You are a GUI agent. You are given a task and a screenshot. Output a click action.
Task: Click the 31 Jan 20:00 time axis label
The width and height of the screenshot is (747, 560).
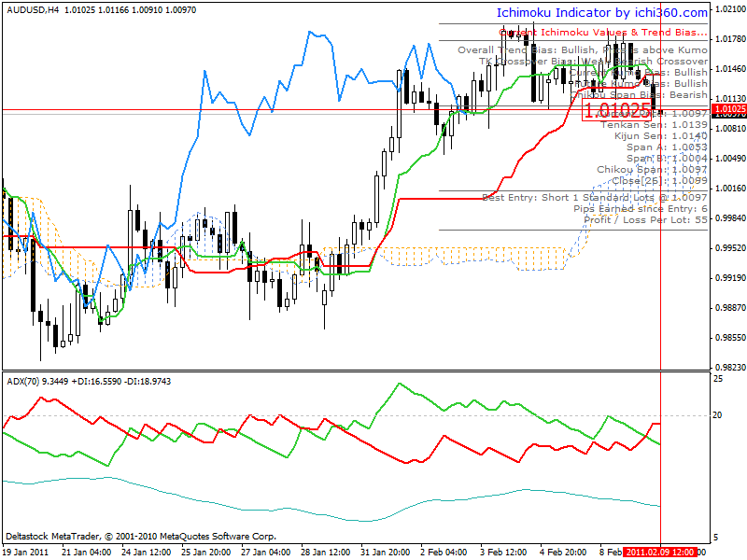pyautogui.click(x=385, y=553)
